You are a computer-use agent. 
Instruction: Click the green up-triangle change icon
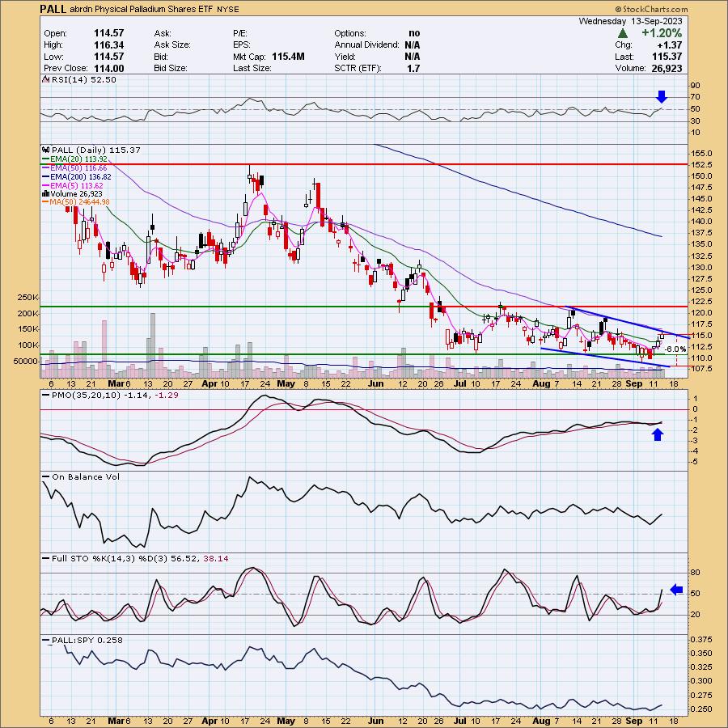(x=623, y=33)
